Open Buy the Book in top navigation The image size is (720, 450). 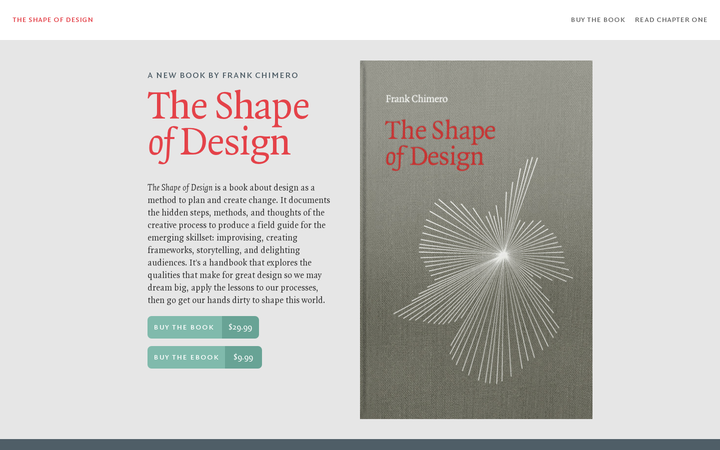tap(598, 20)
